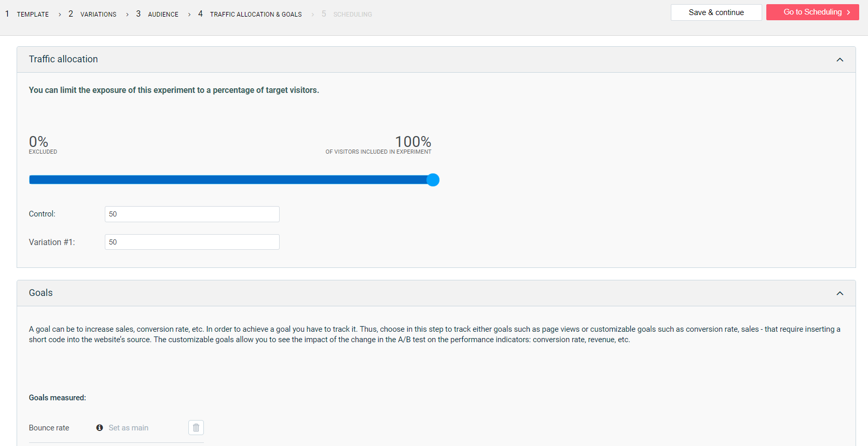Focus the Variation #1 percentage input field
This screenshot has height=446, width=868.
click(x=192, y=242)
